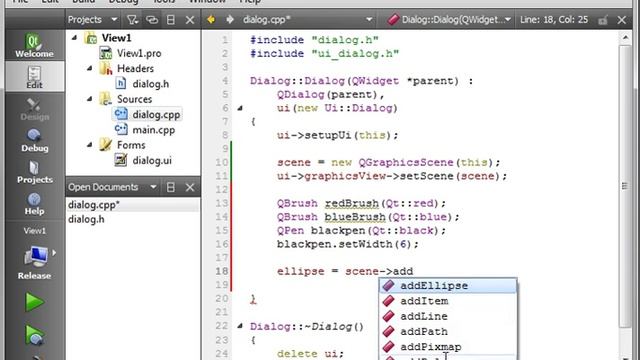The image size is (640, 360).
Task: Split the Projects side pane
Action: pyautogui.click(x=171, y=20)
